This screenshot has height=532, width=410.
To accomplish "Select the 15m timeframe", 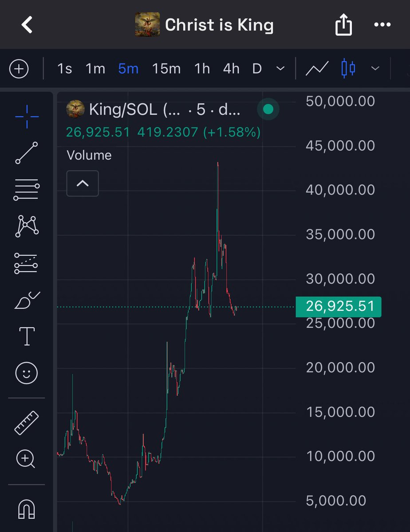I will pyautogui.click(x=166, y=69).
